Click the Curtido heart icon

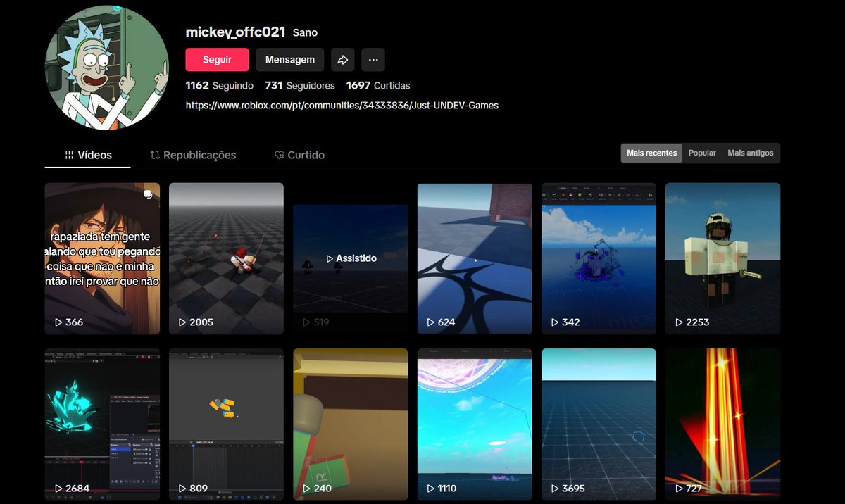[279, 155]
